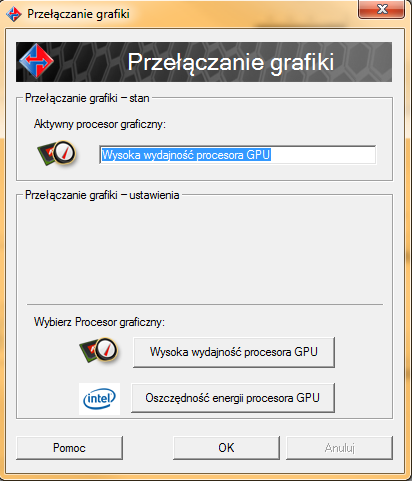Click the greyed-out Anuluj button
This screenshot has height=481, width=412.
339,448
